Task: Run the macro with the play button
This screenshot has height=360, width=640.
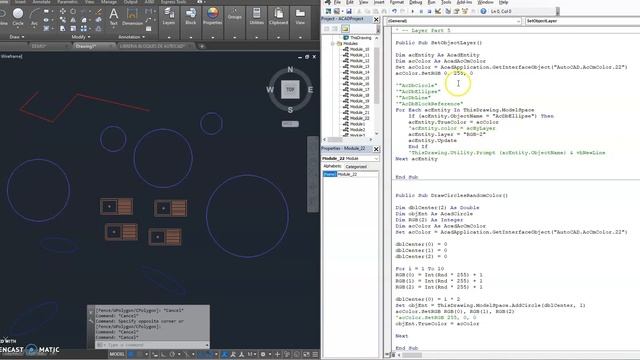Action: point(413,11)
